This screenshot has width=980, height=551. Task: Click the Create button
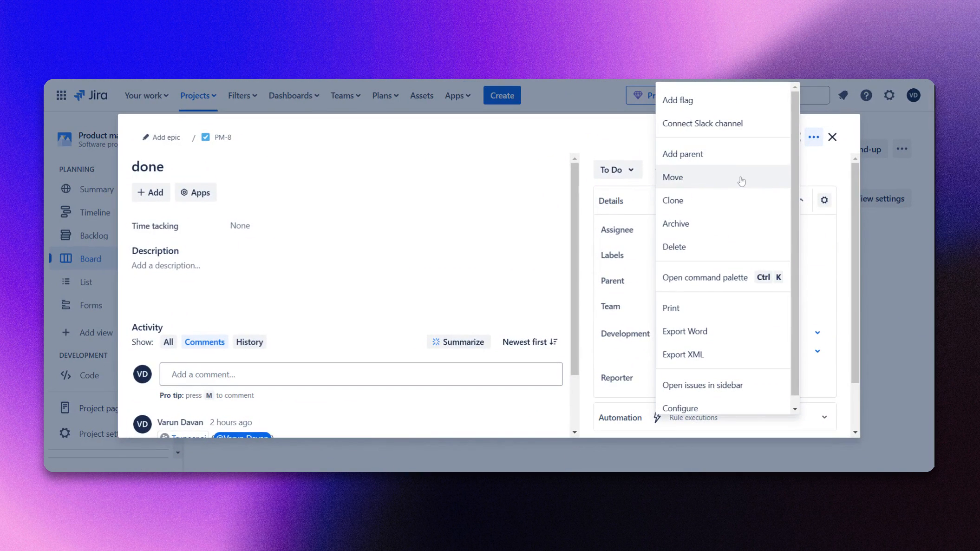click(502, 95)
